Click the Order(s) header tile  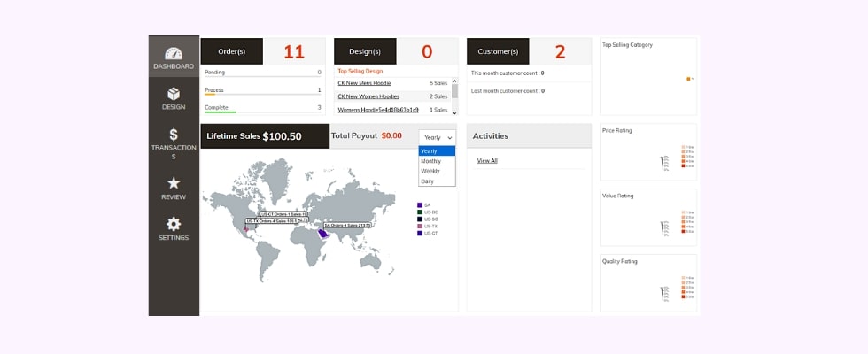pyautogui.click(x=232, y=51)
